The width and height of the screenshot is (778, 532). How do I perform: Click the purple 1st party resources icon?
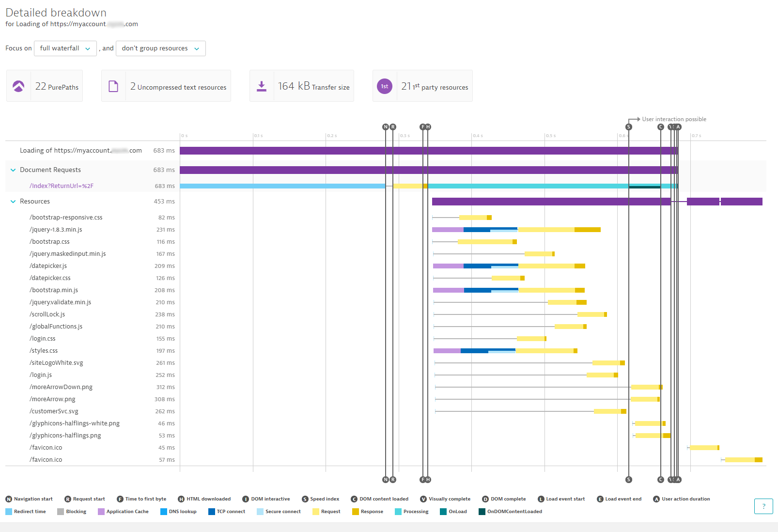tap(384, 86)
